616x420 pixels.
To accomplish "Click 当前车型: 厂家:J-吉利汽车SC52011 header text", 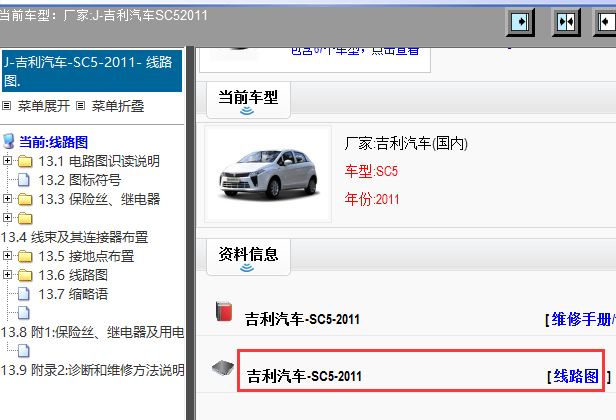I will coord(103,16).
